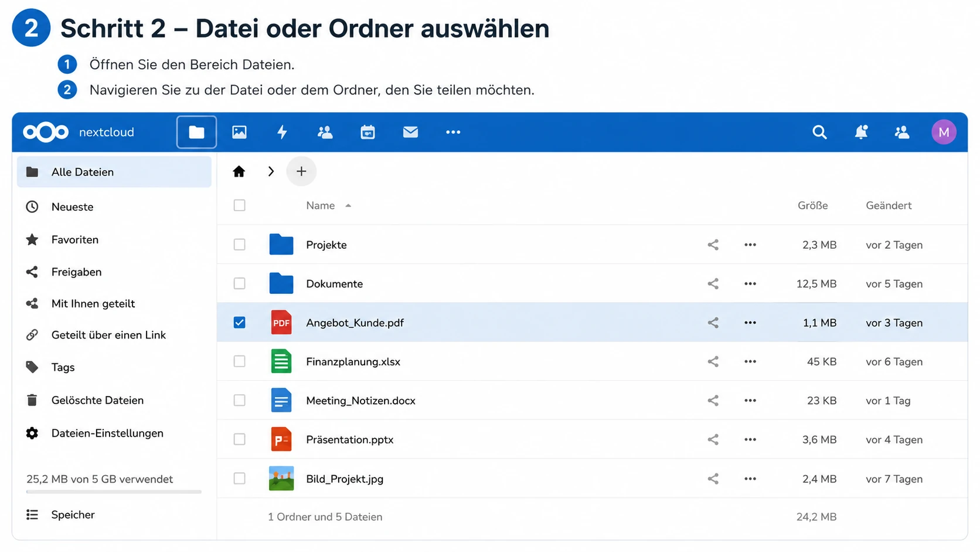Open actions menu for Projekte
980x552 pixels.
[x=750, y=245]
